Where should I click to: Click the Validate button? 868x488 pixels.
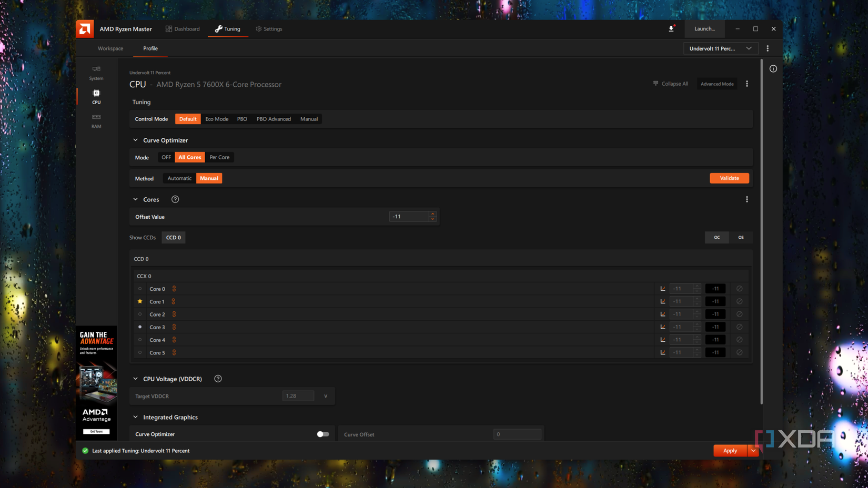tap(729, 178)
